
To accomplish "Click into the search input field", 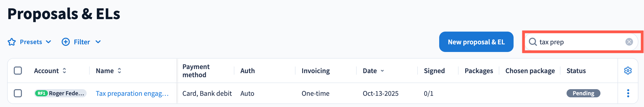I will coord(581,42).
